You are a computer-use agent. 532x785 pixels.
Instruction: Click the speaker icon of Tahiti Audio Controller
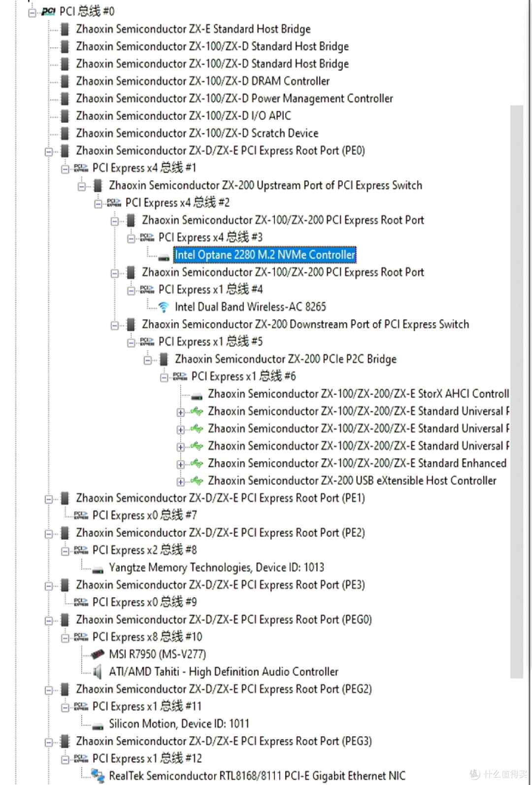coord(98,672)
